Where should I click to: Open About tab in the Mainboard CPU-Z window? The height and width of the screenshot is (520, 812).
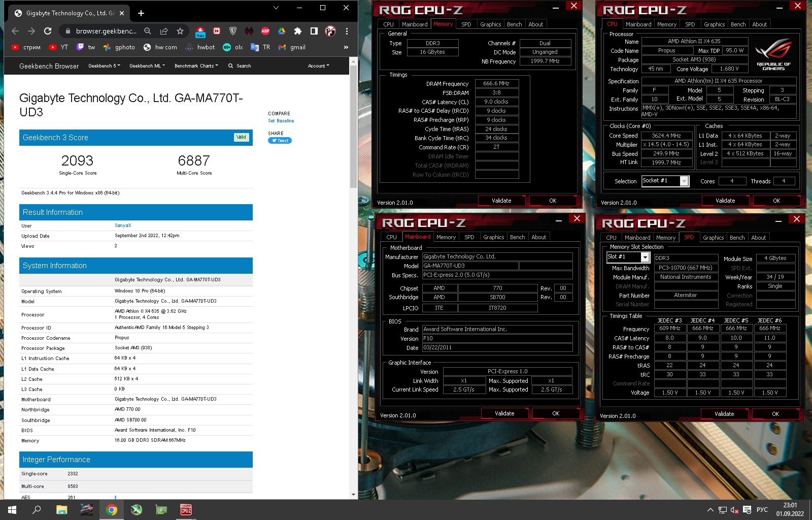538,237
